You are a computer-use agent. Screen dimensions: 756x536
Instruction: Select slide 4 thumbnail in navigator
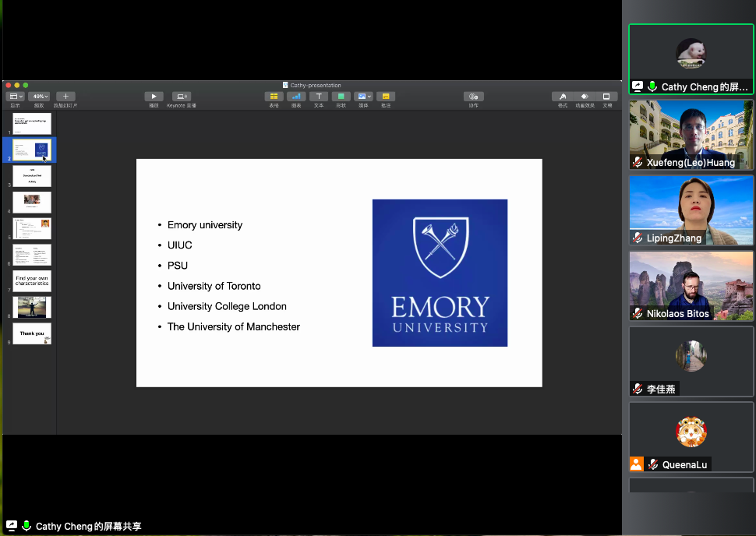(x=32, y=203)
